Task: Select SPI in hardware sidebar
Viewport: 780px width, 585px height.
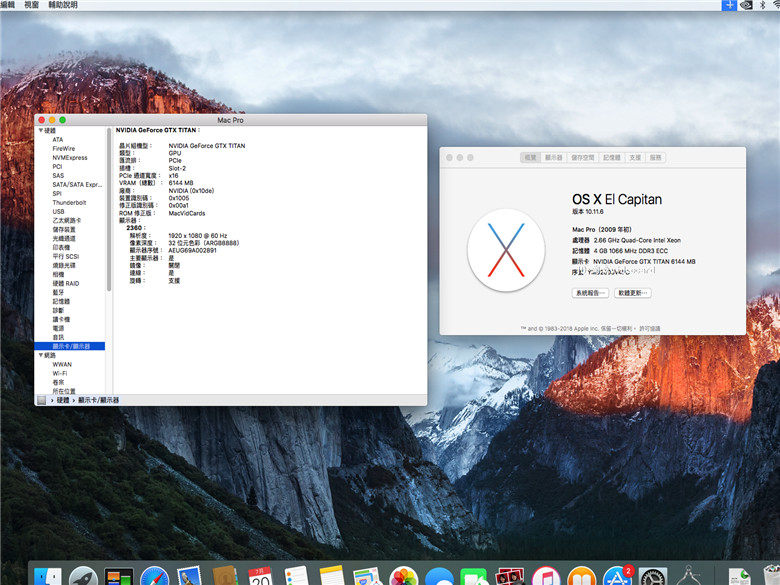Action: (57, 194)
